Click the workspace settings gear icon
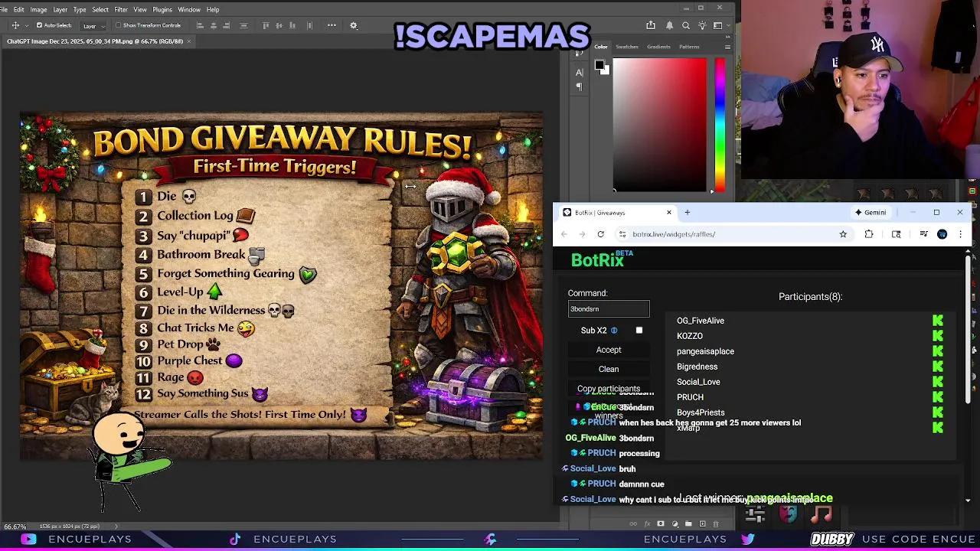 pos(354,25)
